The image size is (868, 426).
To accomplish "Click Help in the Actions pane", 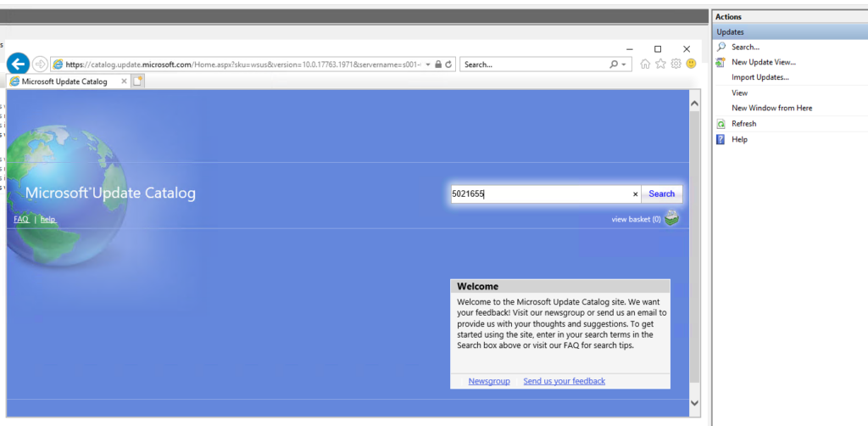I will (739, 140).
